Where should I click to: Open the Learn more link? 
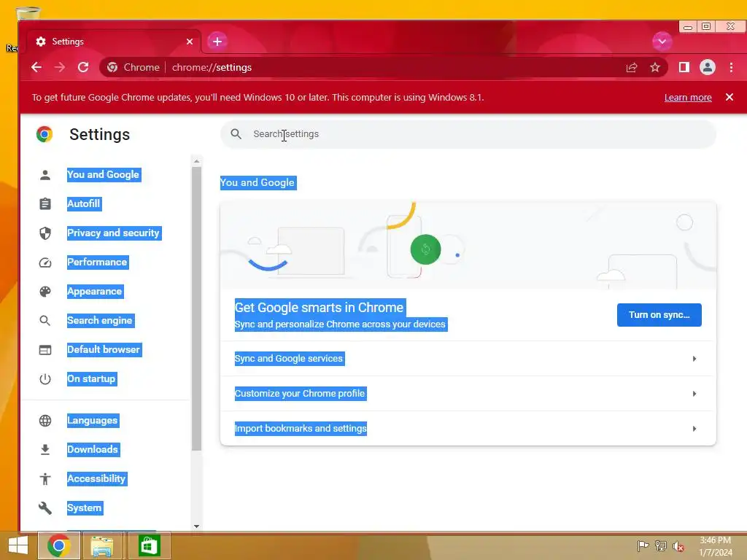tap(688, 98)
